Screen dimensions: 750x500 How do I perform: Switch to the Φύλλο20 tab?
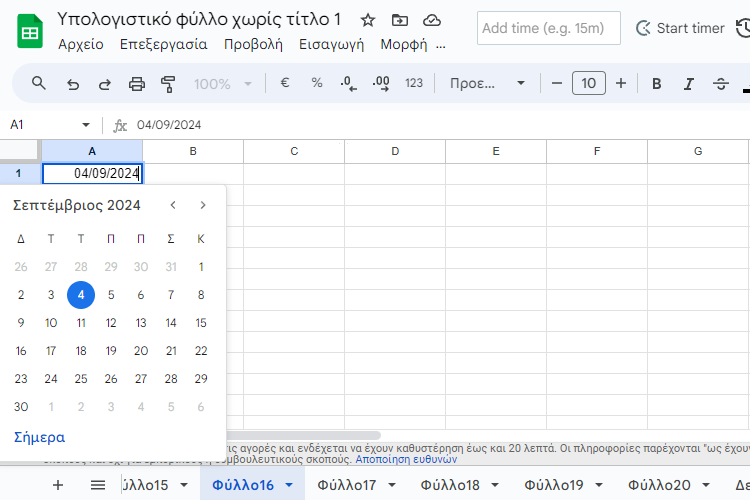point(659,485)
